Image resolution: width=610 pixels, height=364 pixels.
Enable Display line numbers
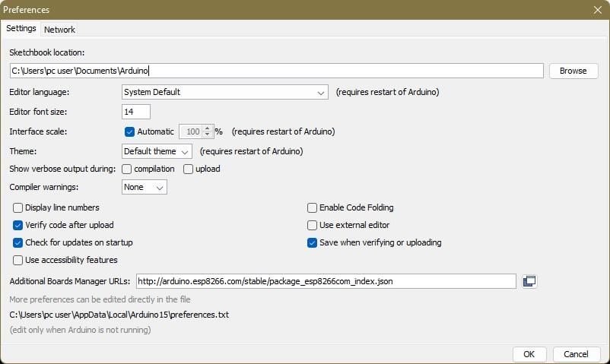[17, 207]
